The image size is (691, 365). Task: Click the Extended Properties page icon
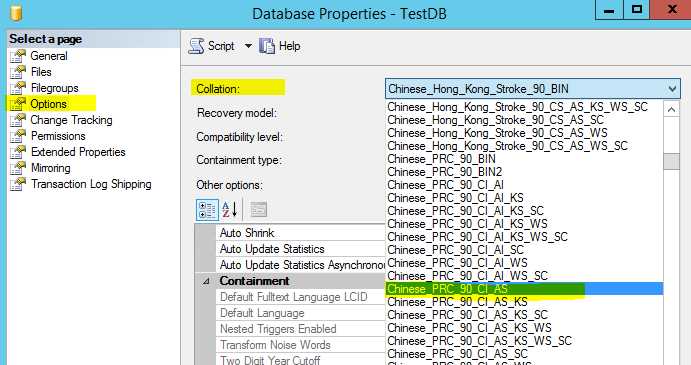(18, 152)
